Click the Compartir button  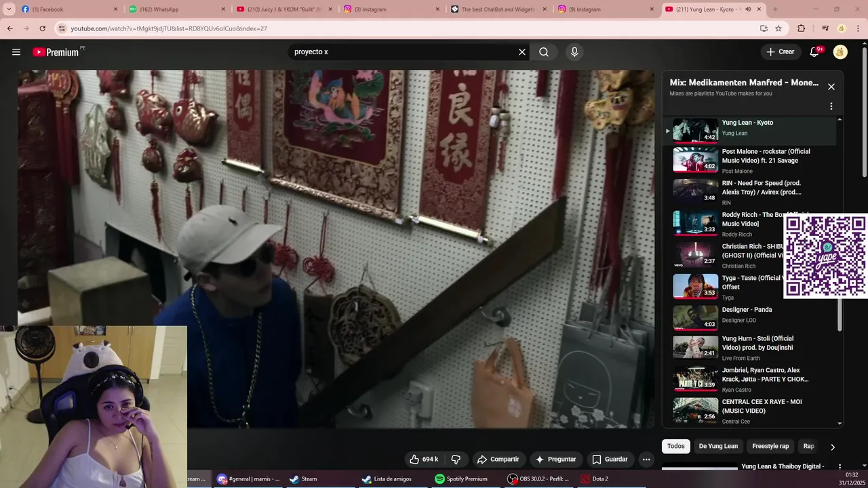tap(498, 460)
